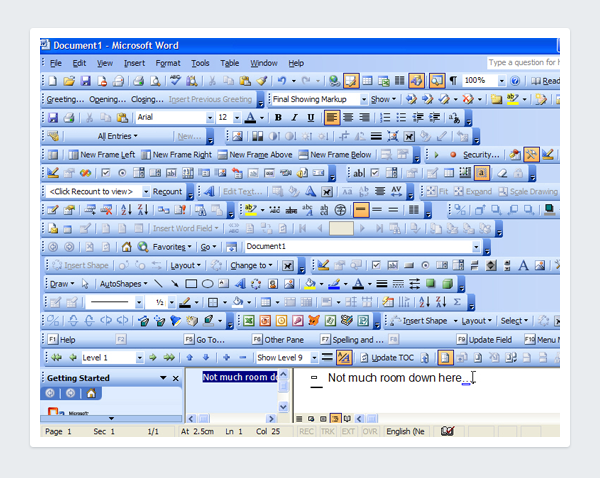Open the Format menu
The height and width of the screenshot is (478, 600).
168,63
